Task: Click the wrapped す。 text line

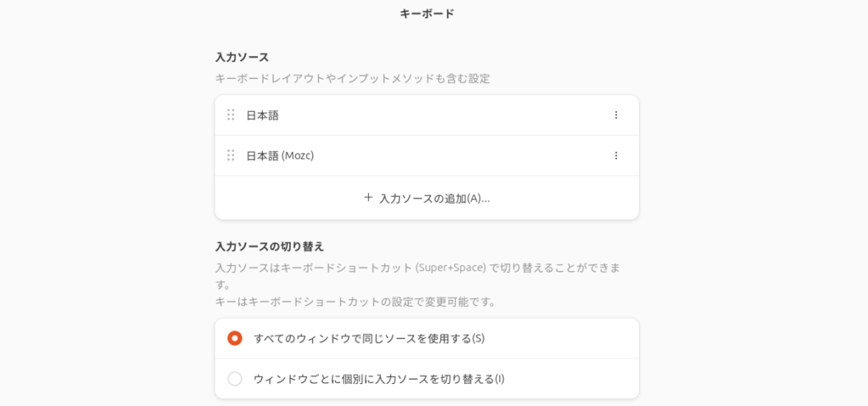Action: [222, 285]
